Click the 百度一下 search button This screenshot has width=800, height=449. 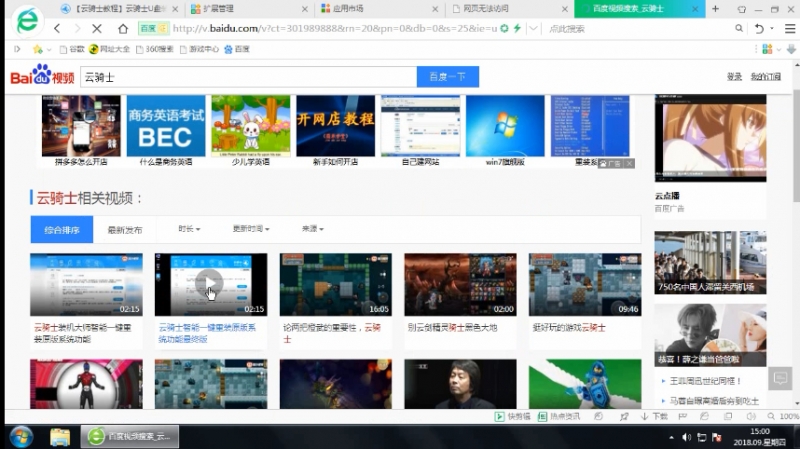coord(447,77)
